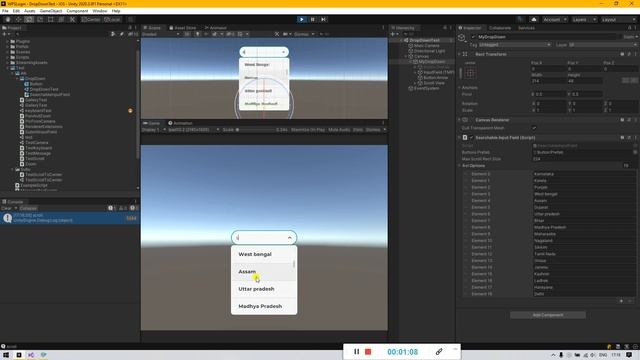640x360 pixels.
Task: Toggle Searchable Input Field script enabled checkbox
Action: tap(471, 138)
